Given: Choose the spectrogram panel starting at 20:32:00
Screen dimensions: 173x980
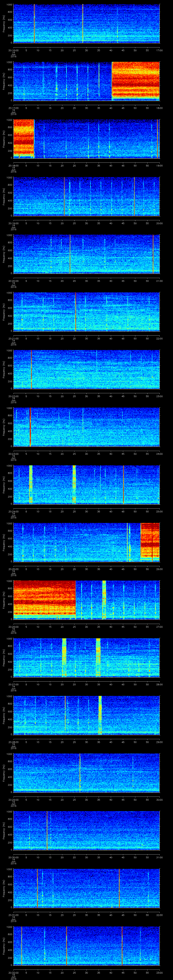Looking at the screenshot, I should click(x=86, y=946).
